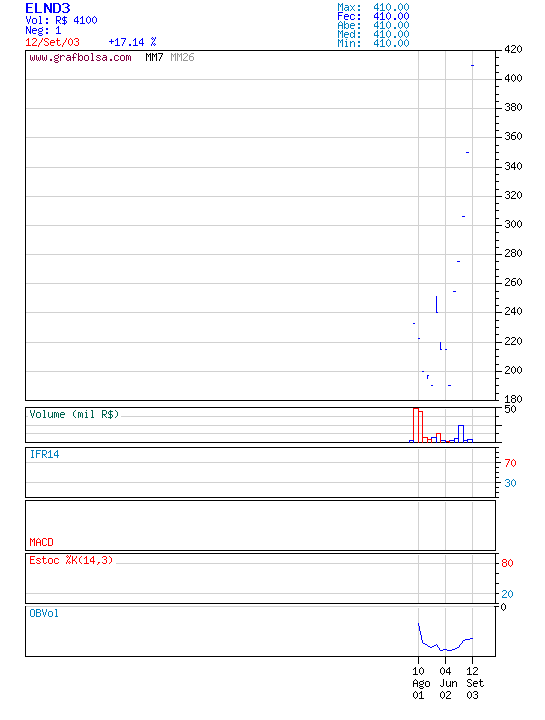Click the ELND3 ticker title
This screenshot has height=720, width=545.
48,8
